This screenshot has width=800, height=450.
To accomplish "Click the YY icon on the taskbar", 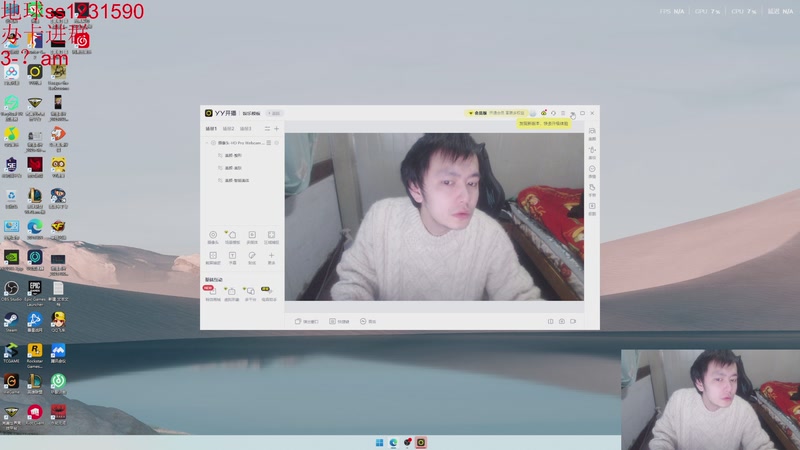I will point(421,442).
